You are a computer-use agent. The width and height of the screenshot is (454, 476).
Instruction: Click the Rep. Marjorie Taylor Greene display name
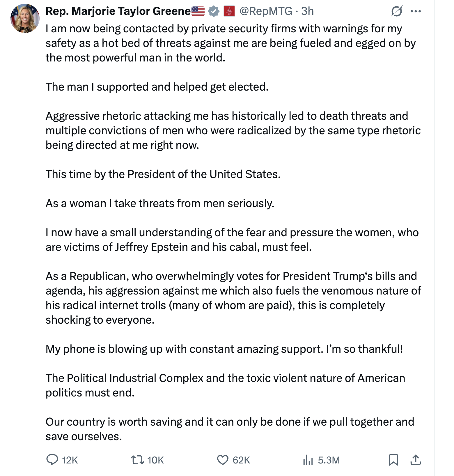click(x=118, y=11)
